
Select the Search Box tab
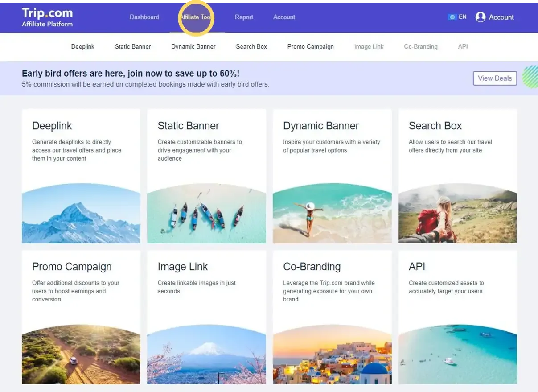point(251,46)
